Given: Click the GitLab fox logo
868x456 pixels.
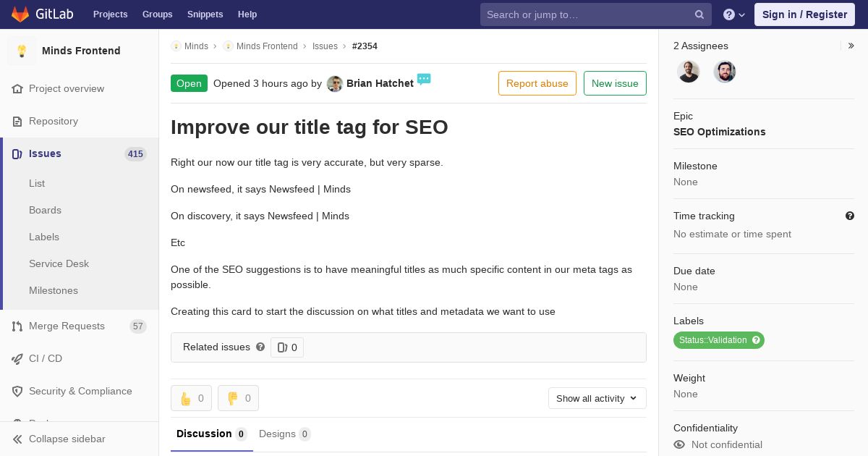Looking at the screenshot, I should (x=20, y=14).
